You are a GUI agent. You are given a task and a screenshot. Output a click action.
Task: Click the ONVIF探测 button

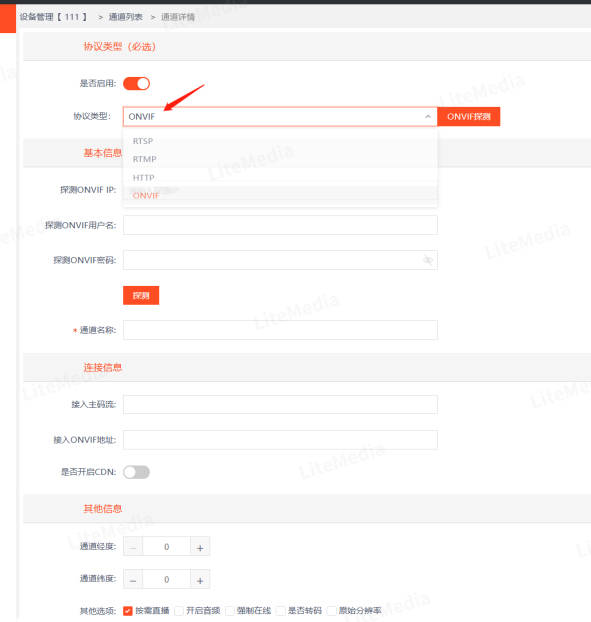coord(469,117)
